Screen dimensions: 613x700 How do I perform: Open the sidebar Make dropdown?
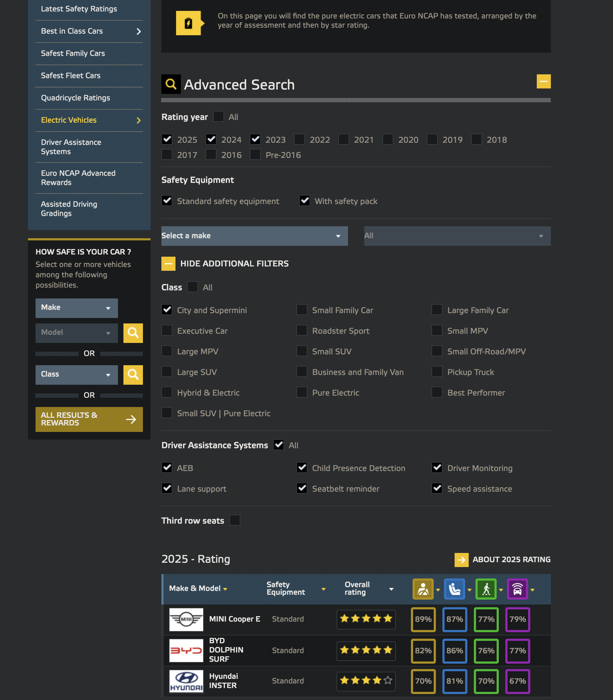coord(76,308)
